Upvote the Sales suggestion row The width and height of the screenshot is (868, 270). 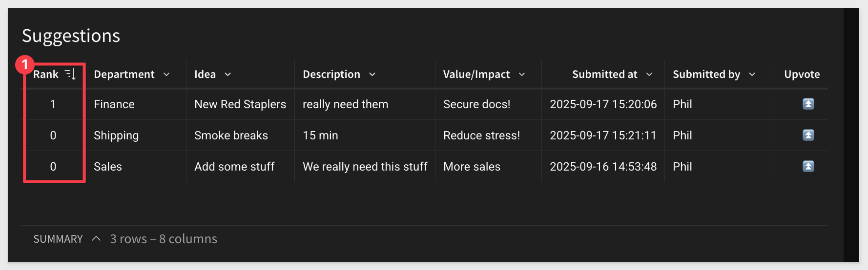(x=808, y=166)
